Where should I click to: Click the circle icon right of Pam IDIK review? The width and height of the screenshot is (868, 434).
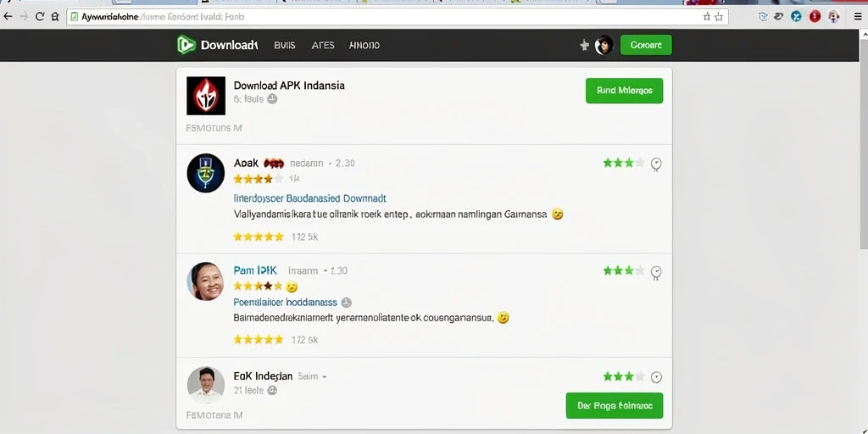[x=656, y=272]
